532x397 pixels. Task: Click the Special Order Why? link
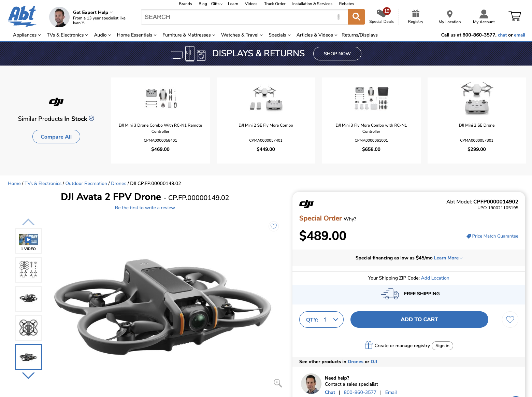point(350,219)
